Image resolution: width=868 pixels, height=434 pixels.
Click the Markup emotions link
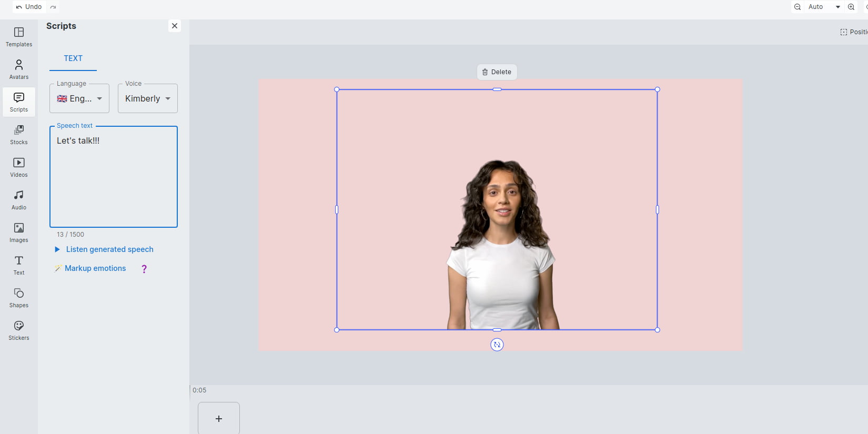[95, 268]
